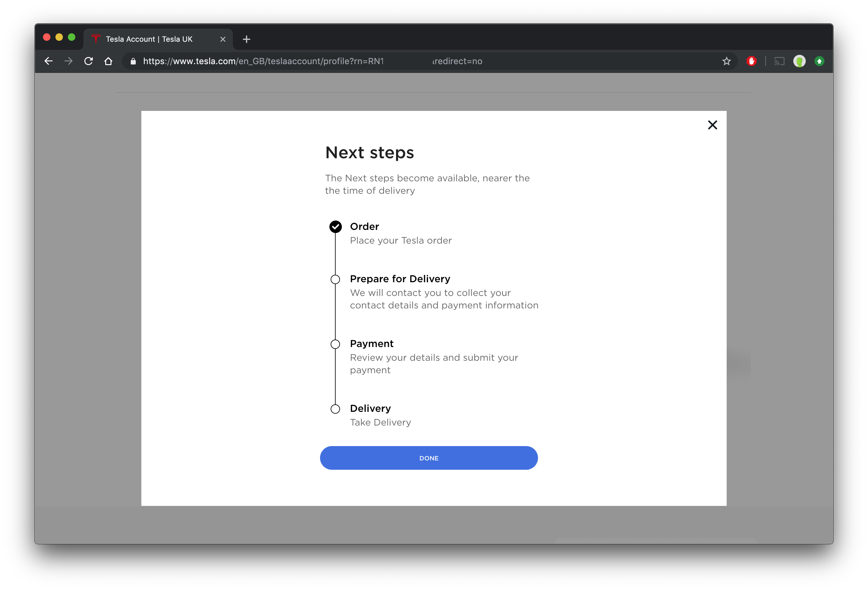Select the Delivery step circle

point(335,409)
